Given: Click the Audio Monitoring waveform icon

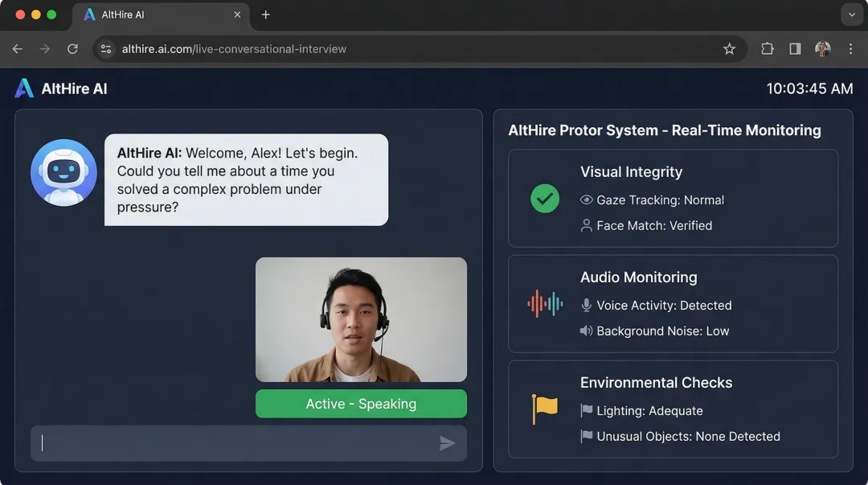Looking at the screenshot, I should pyautogui.click(x=545, y=304).
